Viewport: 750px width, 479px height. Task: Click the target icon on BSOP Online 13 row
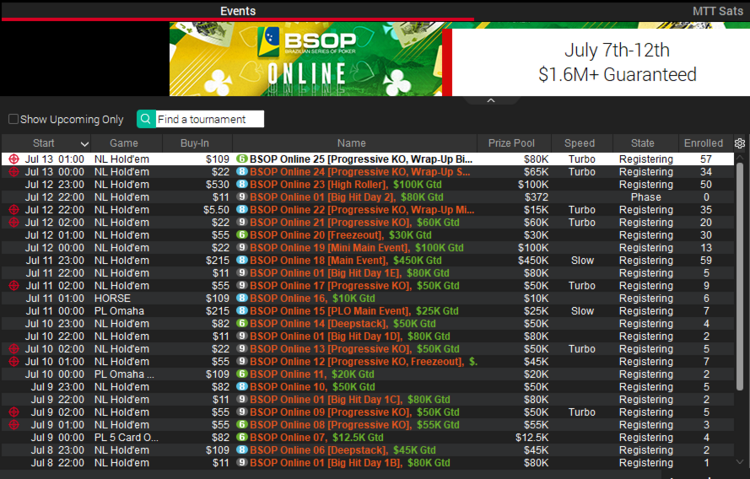[x=14, y=349]
